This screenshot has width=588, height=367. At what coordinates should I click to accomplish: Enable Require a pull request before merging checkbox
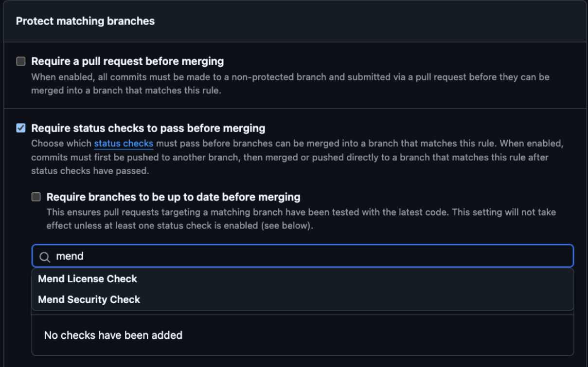coord(21,61)
